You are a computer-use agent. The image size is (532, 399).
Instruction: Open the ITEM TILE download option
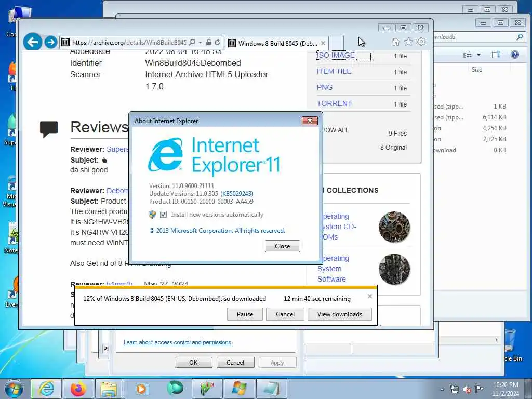point(334,71)
